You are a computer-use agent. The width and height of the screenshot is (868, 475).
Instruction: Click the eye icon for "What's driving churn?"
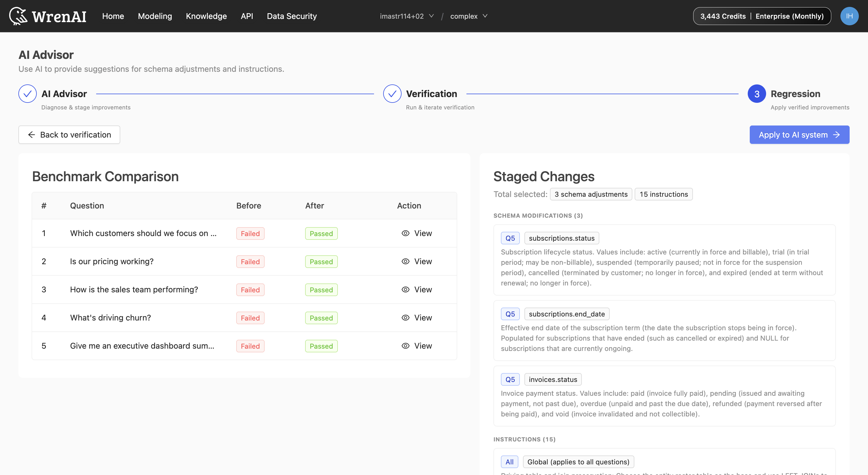[x=405, y=318]
